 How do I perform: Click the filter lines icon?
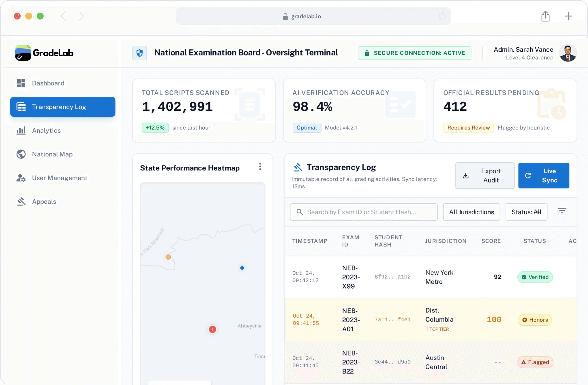pyautogui.click(x=562, y=211)
